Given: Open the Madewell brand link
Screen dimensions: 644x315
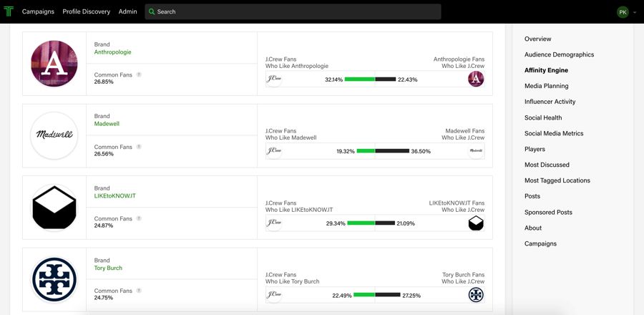Looking at the screenshot, I should 107,124.
